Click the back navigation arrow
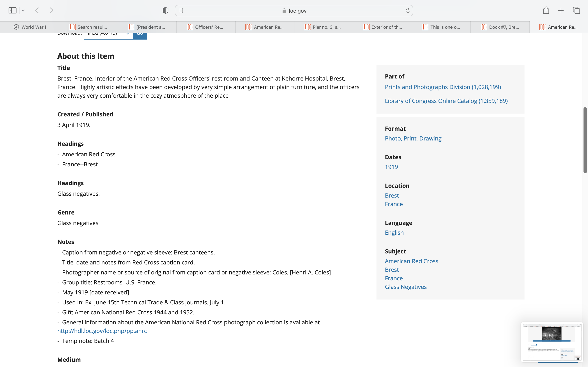The height and width of the screenshot is (367, 588). tap(37, 10)
